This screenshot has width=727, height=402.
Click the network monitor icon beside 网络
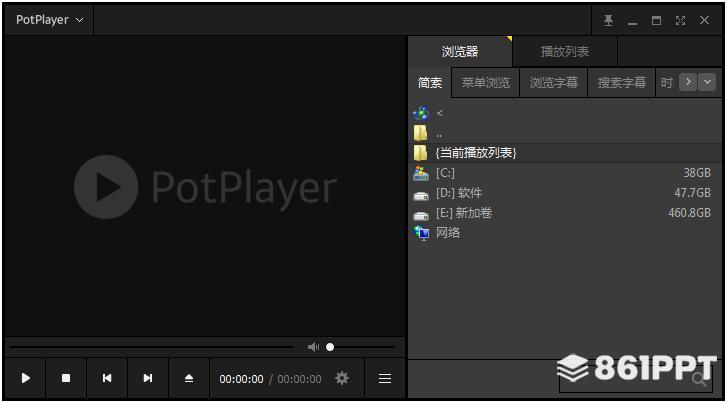pos(421,233)
